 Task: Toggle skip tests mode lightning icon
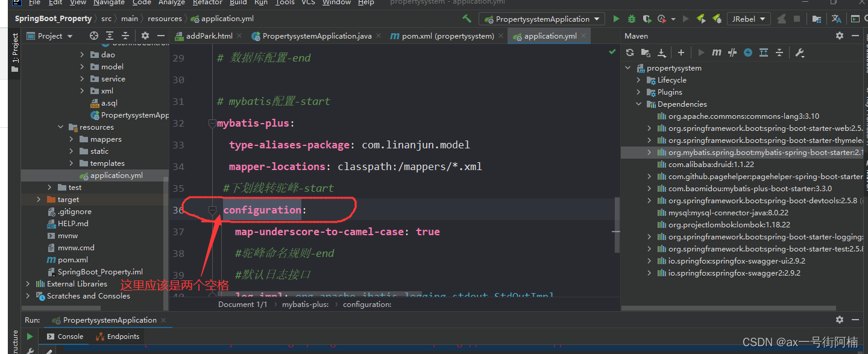pyautogui.click(x=748, y=53)
